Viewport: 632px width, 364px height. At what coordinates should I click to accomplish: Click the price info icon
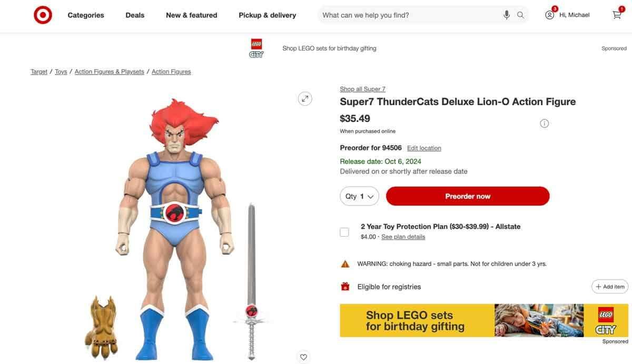[545, 124]
